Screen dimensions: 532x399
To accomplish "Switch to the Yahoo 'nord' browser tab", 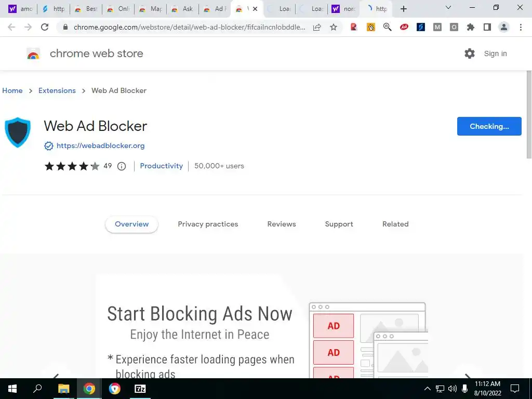I will coord(344,9).
